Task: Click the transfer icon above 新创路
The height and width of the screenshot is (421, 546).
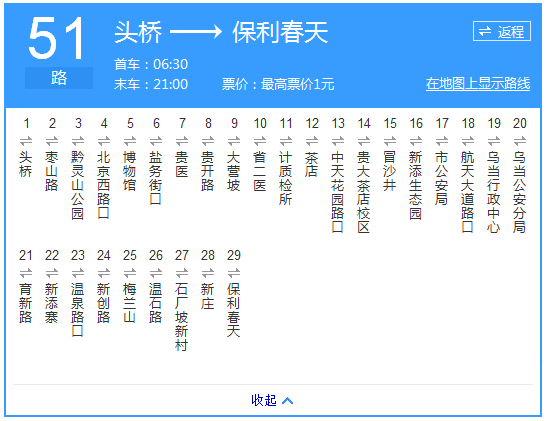Action: point(104,273)
